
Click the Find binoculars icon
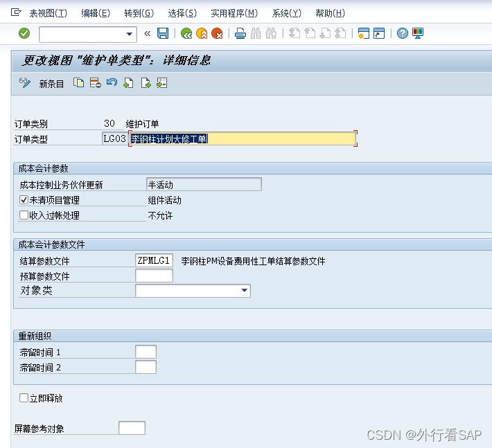pyautogui.click(x=256, y=33)
